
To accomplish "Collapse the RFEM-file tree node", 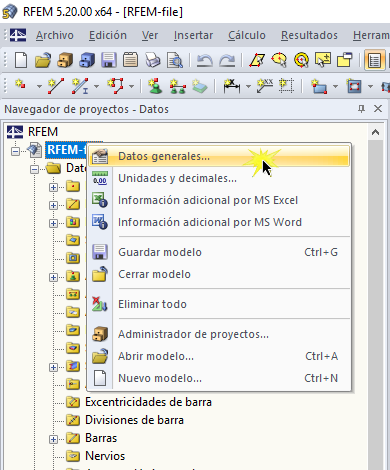I will click(15, 151).
